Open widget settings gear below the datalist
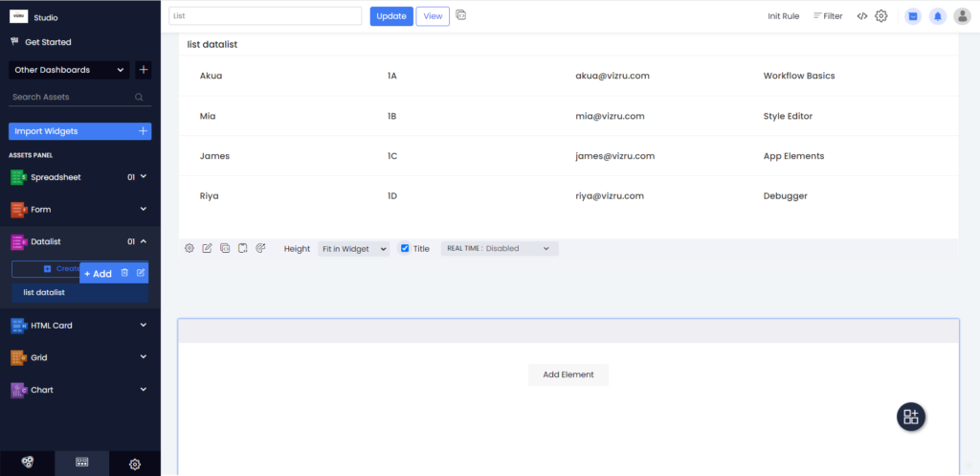The width and height of the screenshot is (980, 476). (x=189, y=248)
